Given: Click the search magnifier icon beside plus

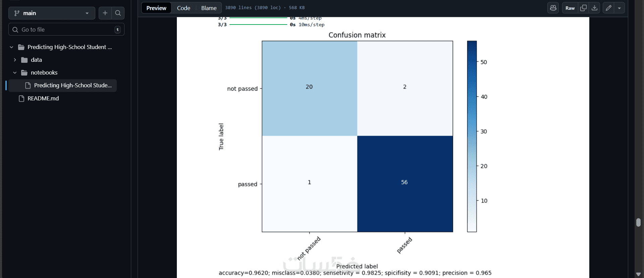Looking at the screenshot, I should pyautogui.click(x=118, y=13).
